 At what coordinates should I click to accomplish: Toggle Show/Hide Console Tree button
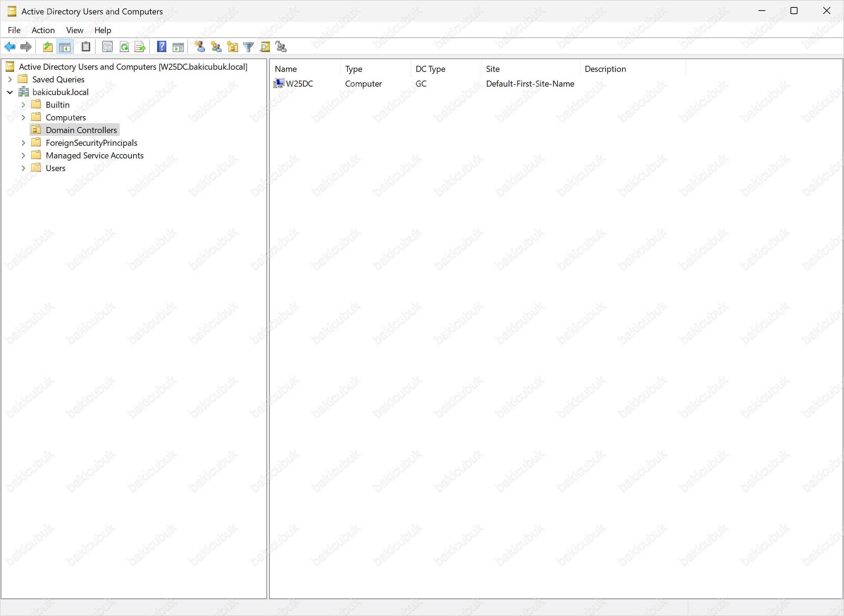coord(64,47)
